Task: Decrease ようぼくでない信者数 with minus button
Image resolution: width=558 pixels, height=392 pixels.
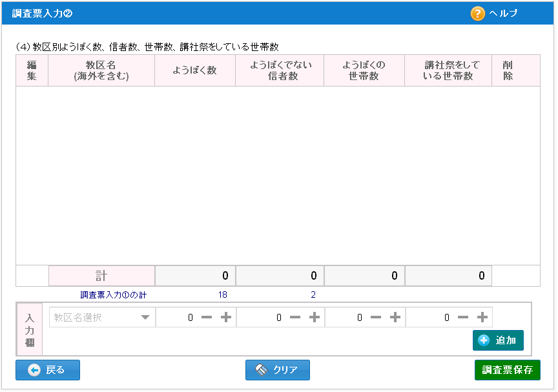Action: point(296,318)
